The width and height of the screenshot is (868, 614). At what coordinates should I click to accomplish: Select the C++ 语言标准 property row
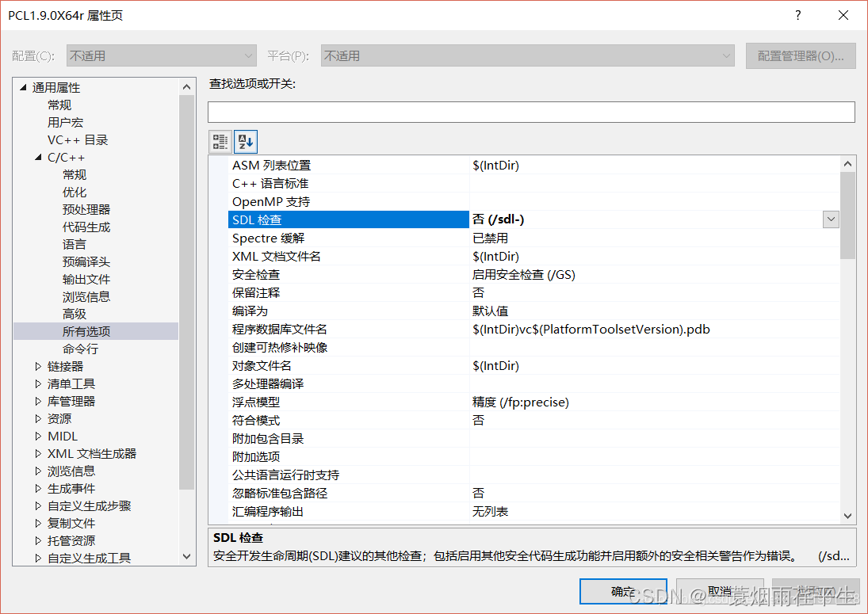tap(534, 183)
